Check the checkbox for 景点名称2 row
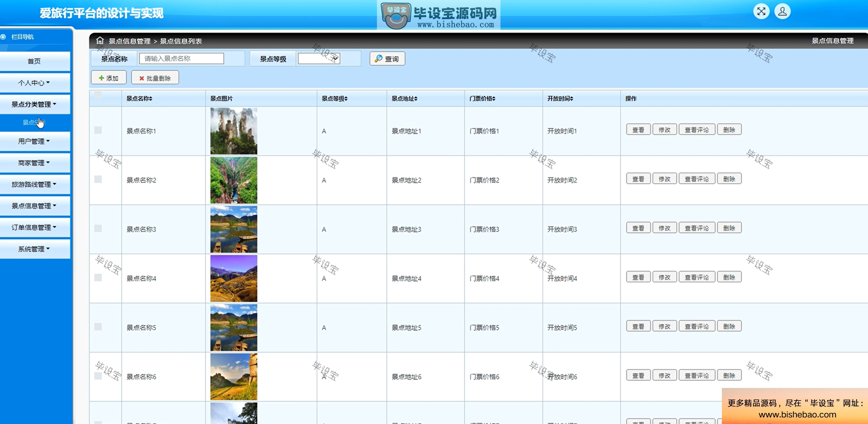Image resolution: width=868 pixels, height=424 pixels. 98,179
